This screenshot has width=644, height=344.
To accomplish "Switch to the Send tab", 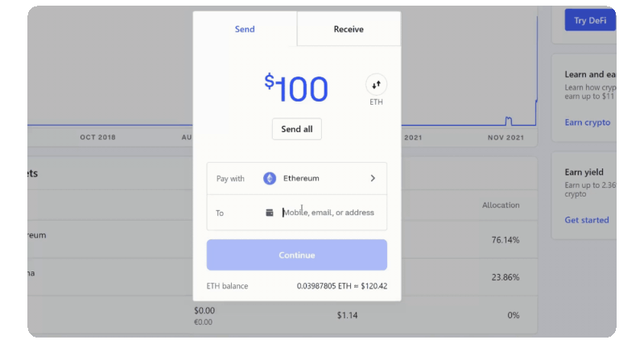I will [x=245, y=29].
